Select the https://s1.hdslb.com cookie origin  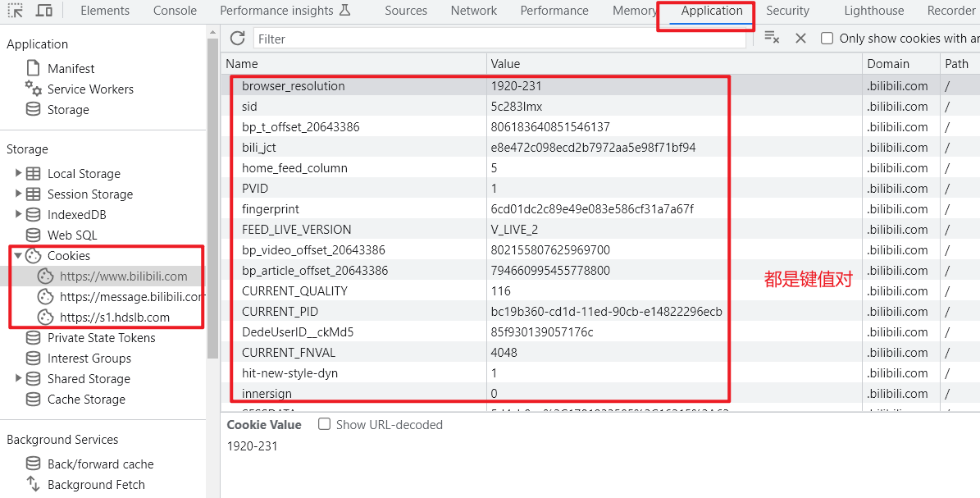coord(115,318)
